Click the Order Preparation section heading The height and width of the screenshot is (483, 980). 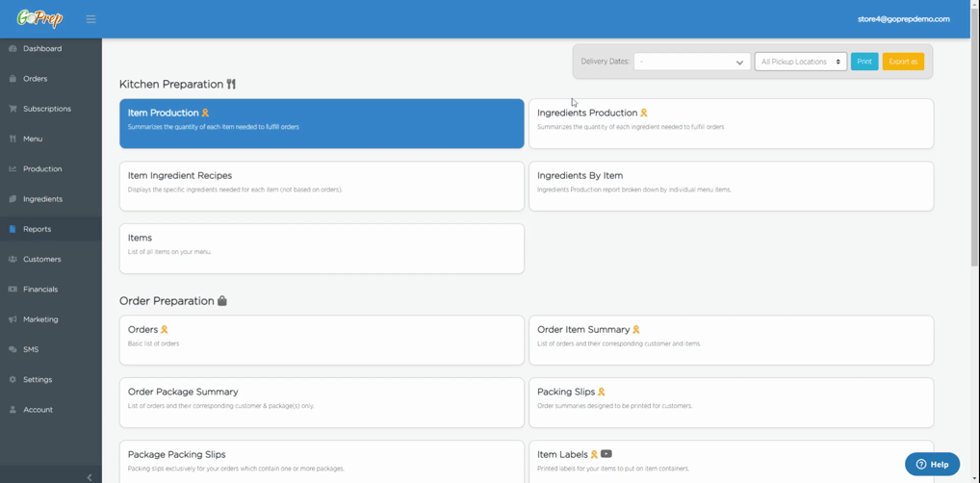[x=167, y=300]
